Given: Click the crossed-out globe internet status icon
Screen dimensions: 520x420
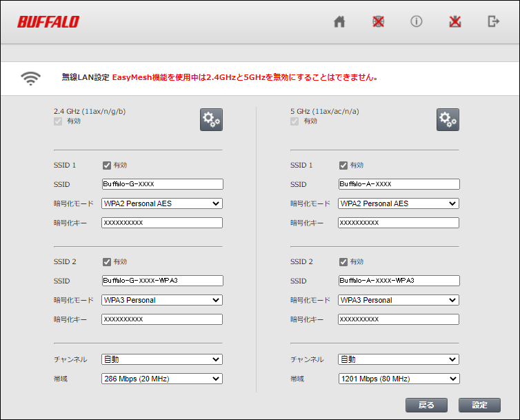Looking at the screenshot, I should point(378,21).
